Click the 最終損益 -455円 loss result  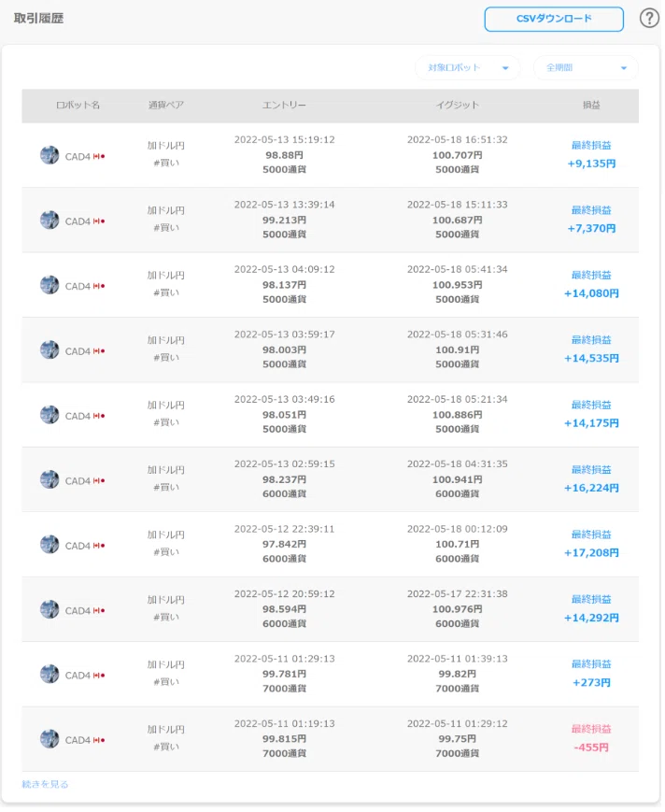pos(591,738)
